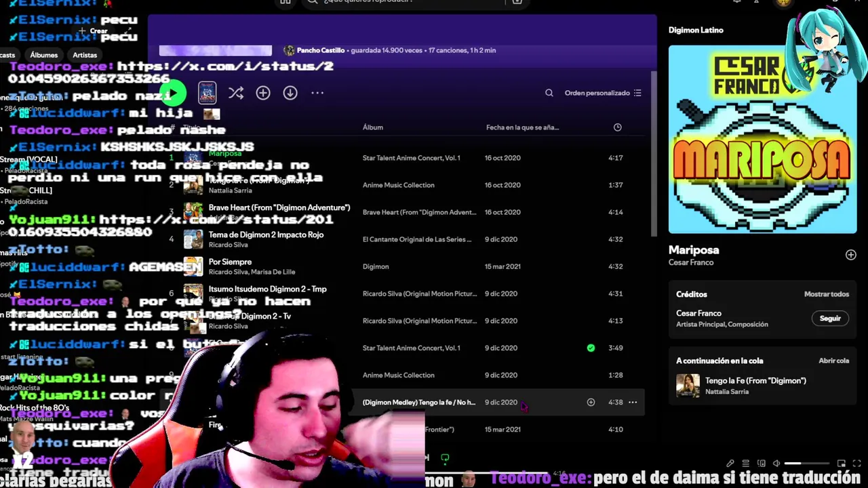Click the Mariposa cover art
This screenshot has width=868, height=488.
[x=762, y=139]
